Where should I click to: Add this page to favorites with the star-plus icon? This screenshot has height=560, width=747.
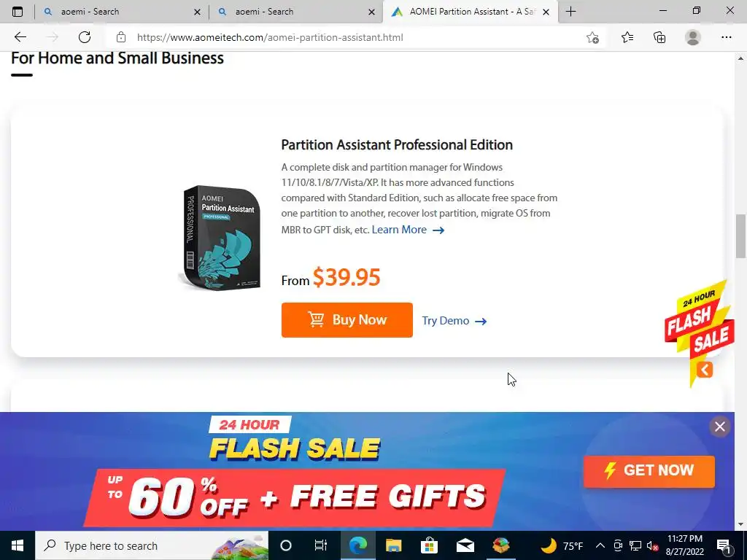(592, 37)
